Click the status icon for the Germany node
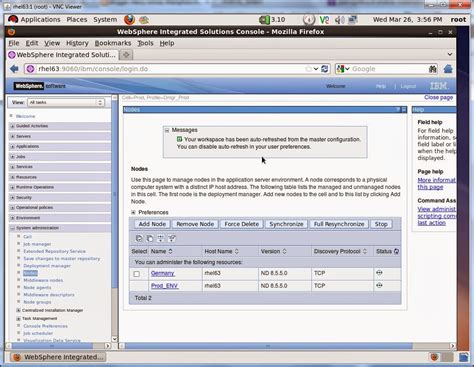The height and width of the screenshot is (367, 474). pos(379,273)
